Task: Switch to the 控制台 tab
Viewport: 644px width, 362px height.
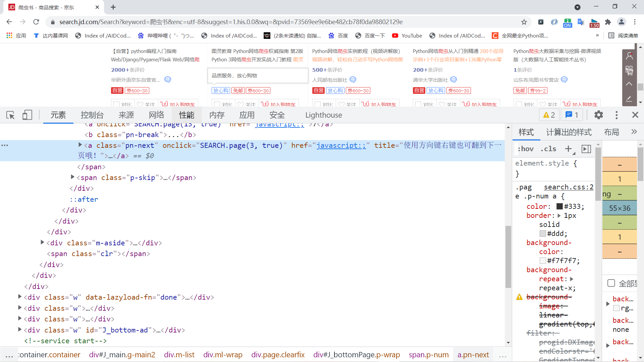Action: tap(92, 115)
